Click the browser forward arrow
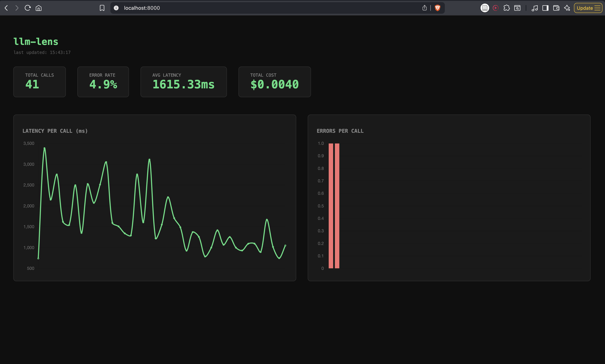Viewport: 605px width, 364px height. pyautogui.click(x=17, y=8)
